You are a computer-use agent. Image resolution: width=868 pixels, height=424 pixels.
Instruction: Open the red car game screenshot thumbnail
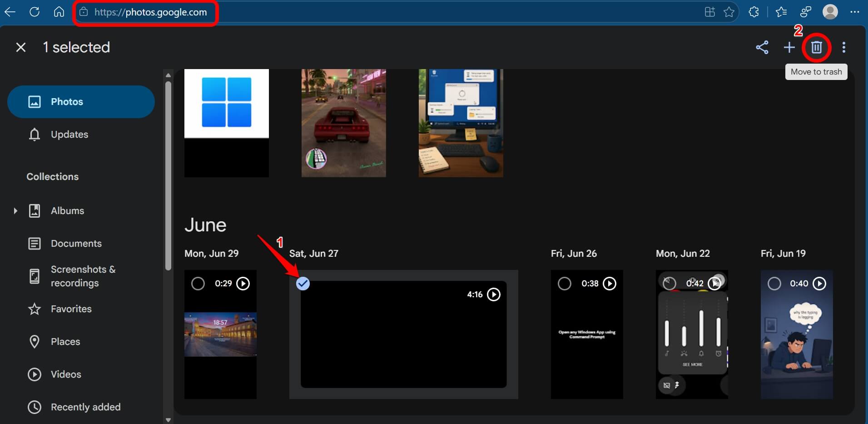[x=344, y=123]
